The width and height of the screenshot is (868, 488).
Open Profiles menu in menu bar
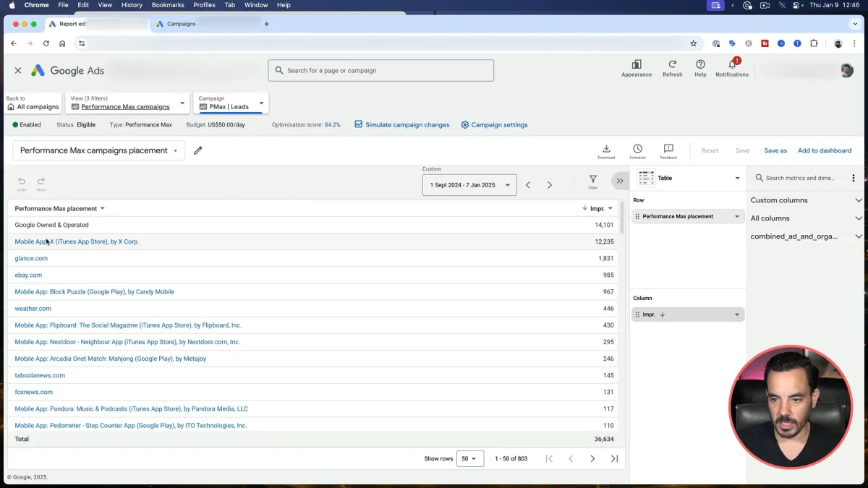[x=204, y=5]
